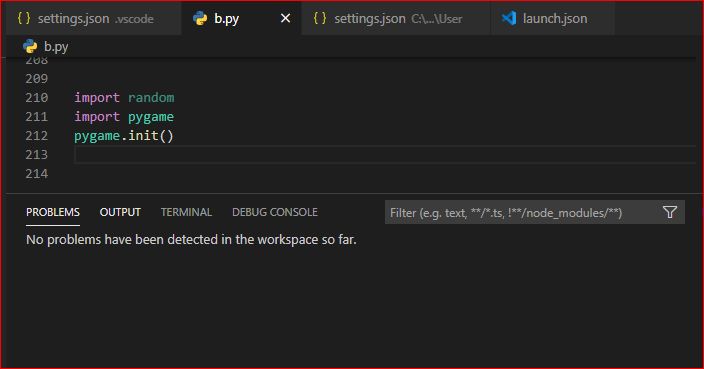The height and width of the screenshot is (369, 704).
Task: Click line number 209 in gutter
Action: pos(37,79)
